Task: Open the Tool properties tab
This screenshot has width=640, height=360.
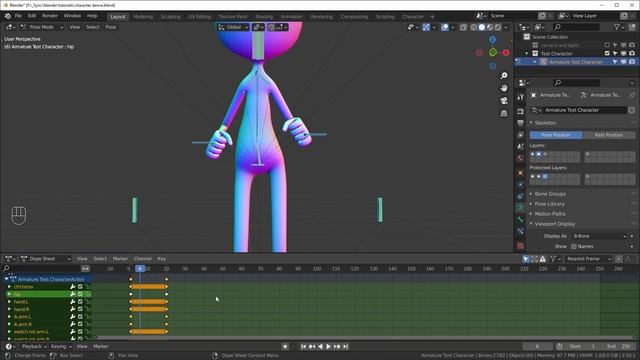Action: 520,97
